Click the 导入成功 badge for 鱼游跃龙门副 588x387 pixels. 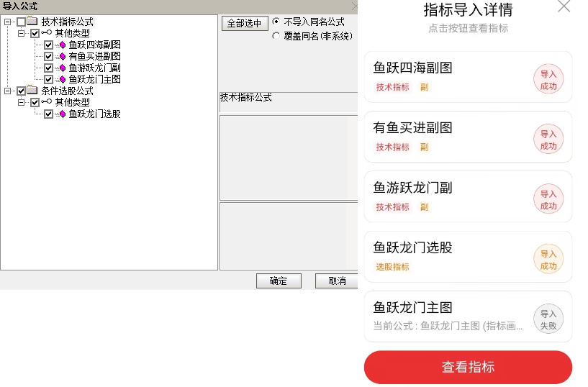point(548,199)
